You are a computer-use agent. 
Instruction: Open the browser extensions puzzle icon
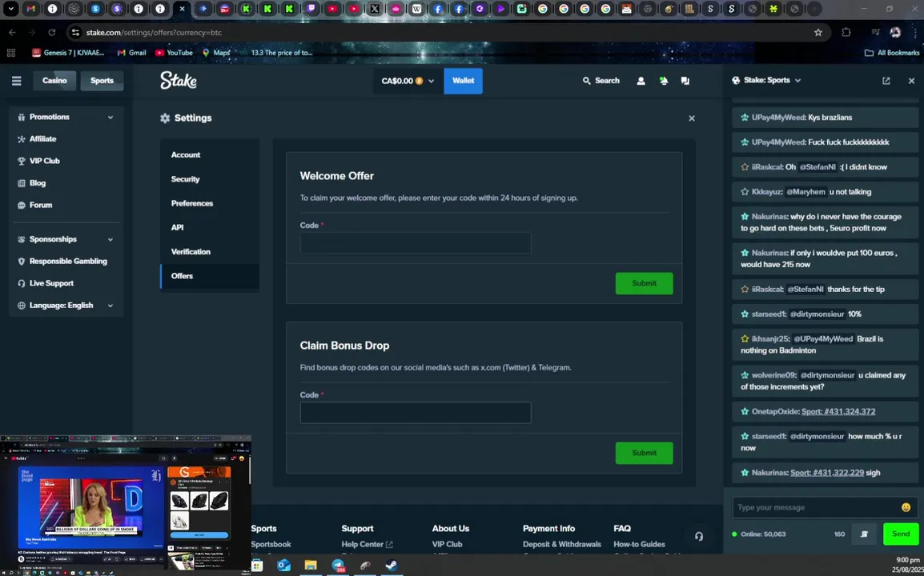pyautogui.click(x=846, y=32)
